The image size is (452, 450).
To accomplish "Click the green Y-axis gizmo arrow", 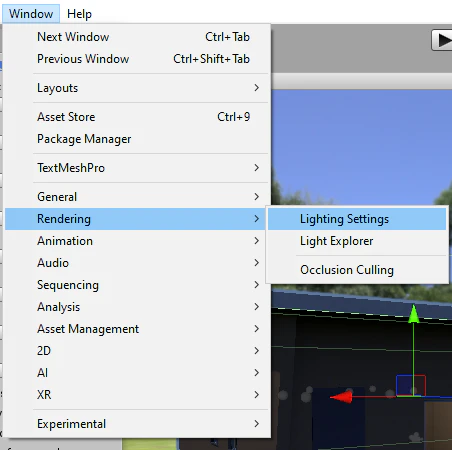I will pos(414,314).
